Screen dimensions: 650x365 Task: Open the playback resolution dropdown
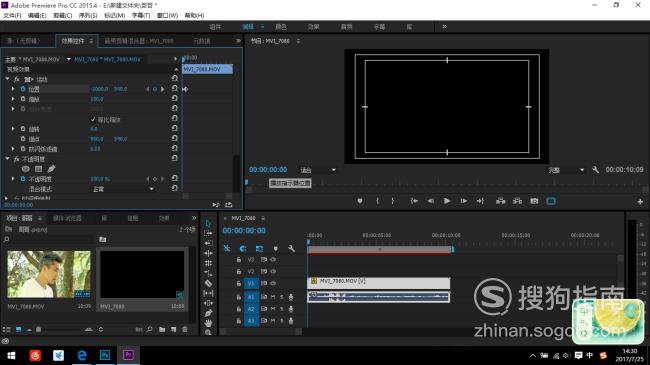(566, 170)
